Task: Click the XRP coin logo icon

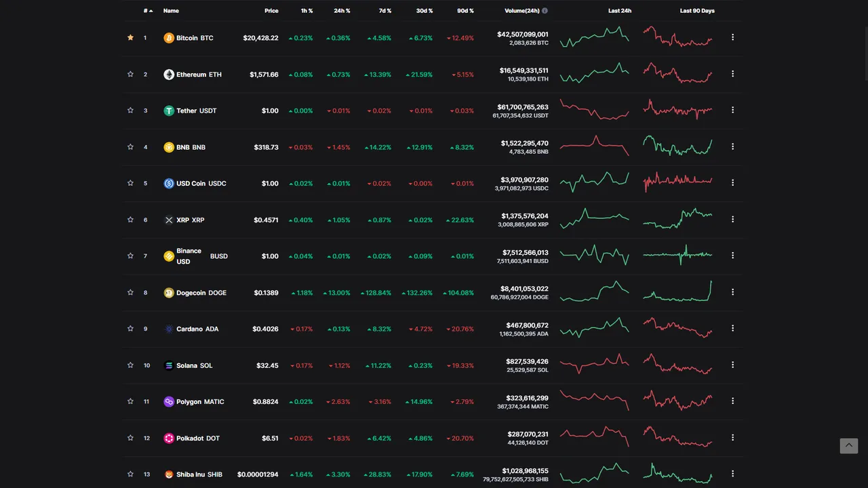Action: tap(169, 220)
